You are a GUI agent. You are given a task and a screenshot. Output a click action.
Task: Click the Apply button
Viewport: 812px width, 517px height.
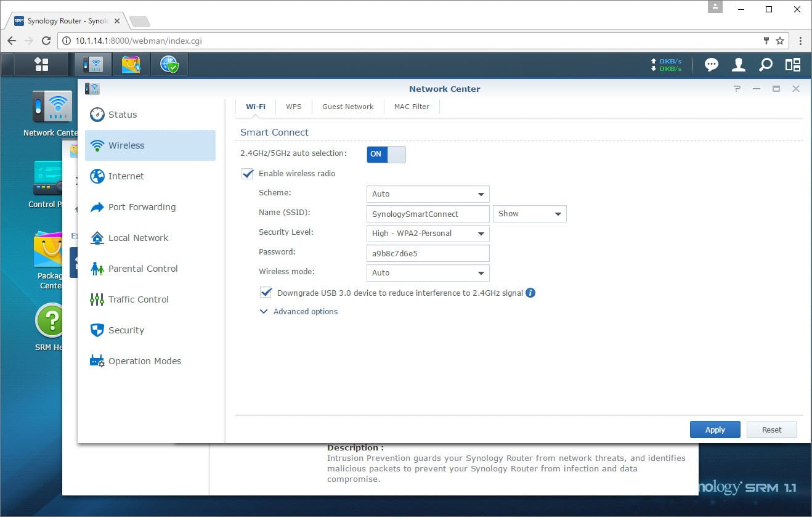point(715,430)
